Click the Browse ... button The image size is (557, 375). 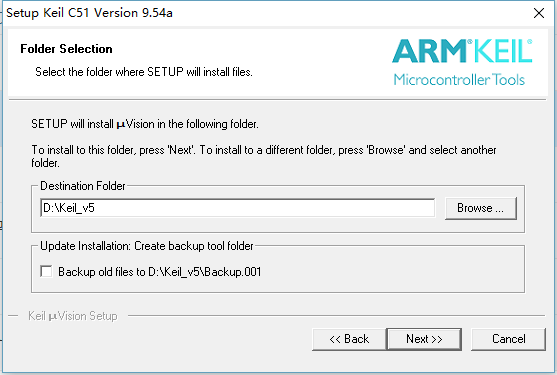tap(481, 208)
